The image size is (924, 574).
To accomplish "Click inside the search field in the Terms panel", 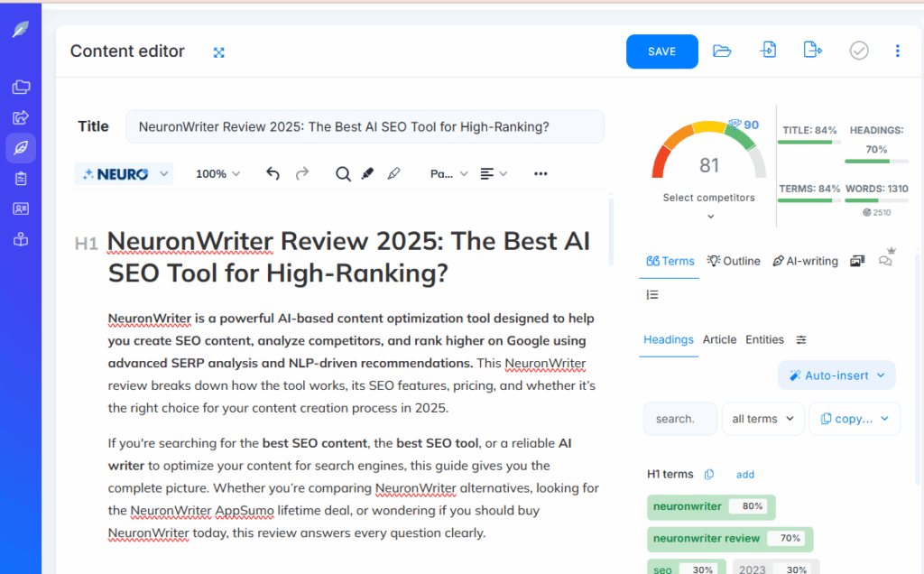I will click(679, 418).
